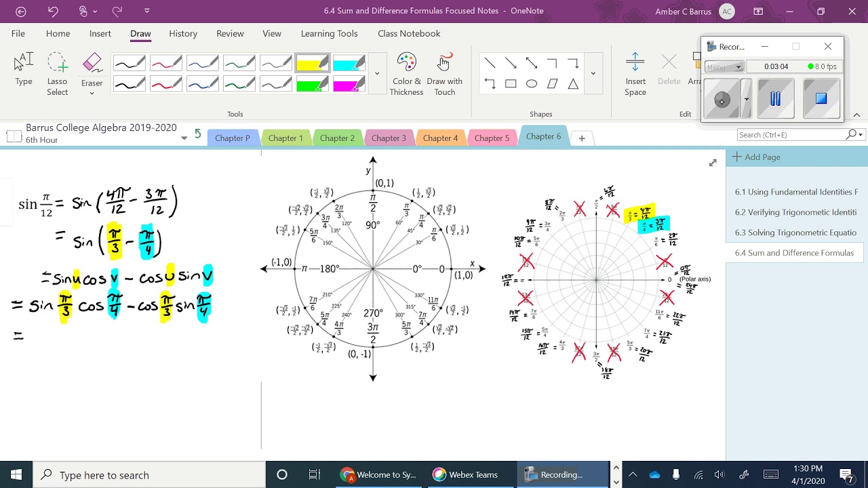This screenshot has height=488, width=868.
Task: Select the triangle shape
Action: 573,84
